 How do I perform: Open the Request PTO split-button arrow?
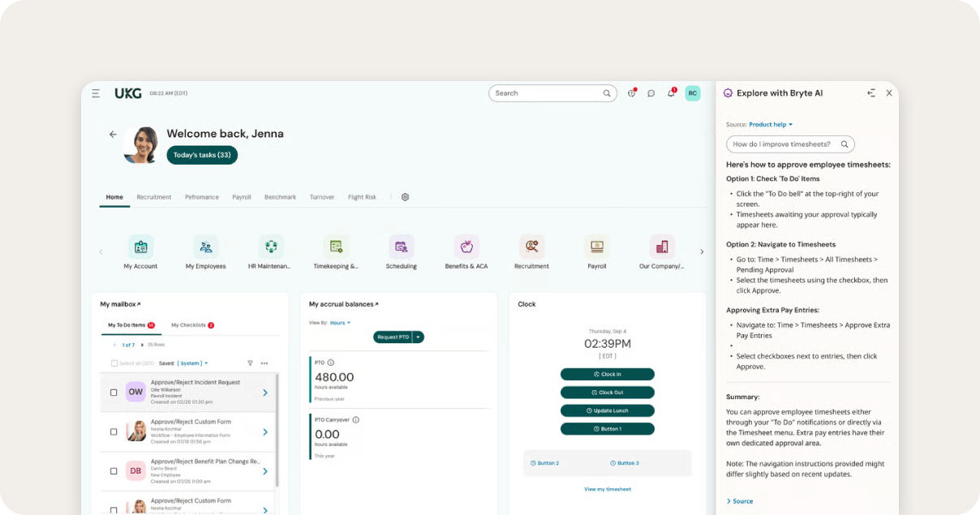pos(419,337)
